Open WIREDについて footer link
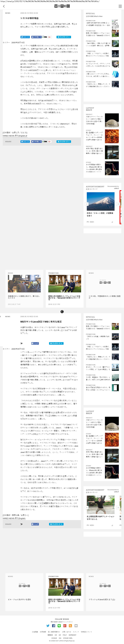The width and height of the screenshot is (124, 644). click(x=86, y=632)
